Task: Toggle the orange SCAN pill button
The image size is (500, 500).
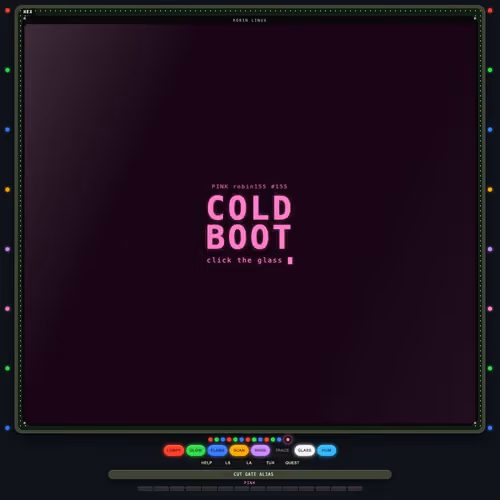Action: [239, 450]
